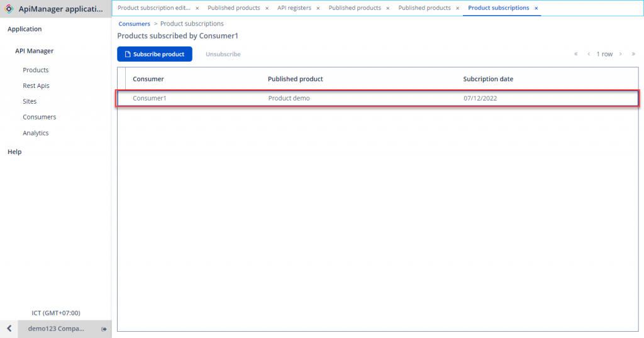The height and width of the screenshot is (338, 644).
Task: Follow the Consumers breadcrumb link
Action: click(x=134, y=24)
